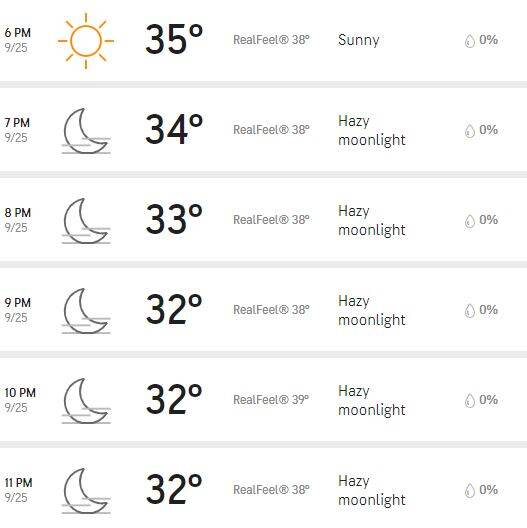Screen dimensions: 527x528
Task: Click the hazy moon icon at 10 PM
Action: click(x=86, y=401)
